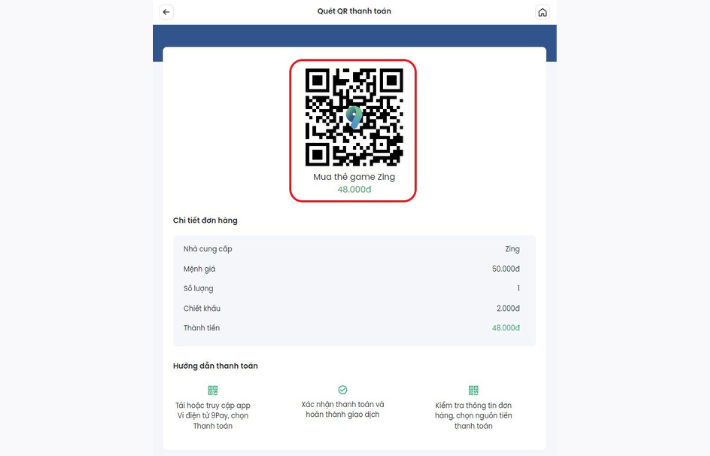This screenshot has width=710, height=456.
Task: Click the 'Thành tiền' total amount
Action: tap(506, 328)
